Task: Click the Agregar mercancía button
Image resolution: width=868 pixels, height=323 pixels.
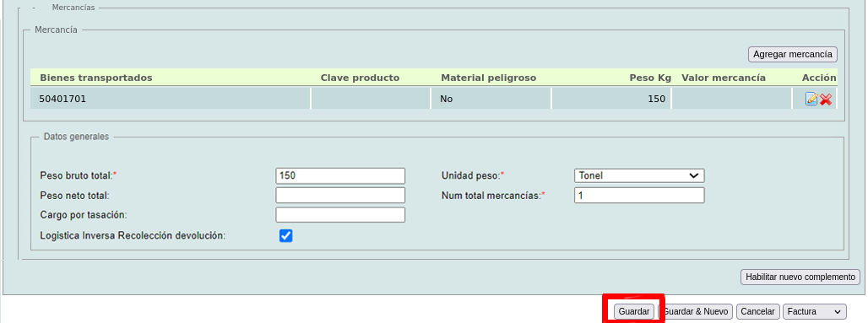Action: point(793,55)
